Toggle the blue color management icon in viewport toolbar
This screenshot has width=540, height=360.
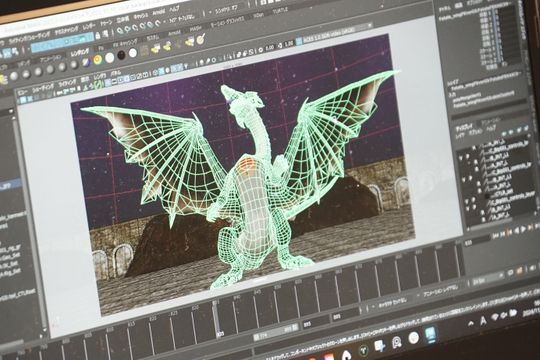coord(299,42)
